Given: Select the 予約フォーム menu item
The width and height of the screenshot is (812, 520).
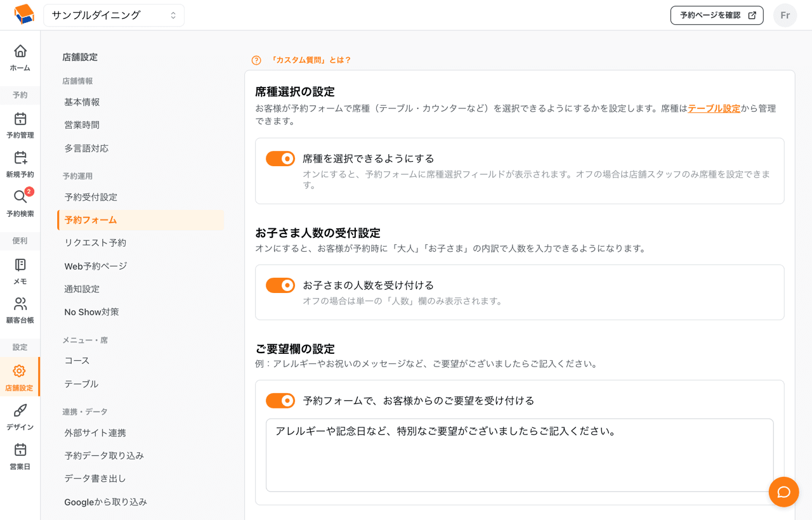Looking at the screenshot, I should coord(141,220).
